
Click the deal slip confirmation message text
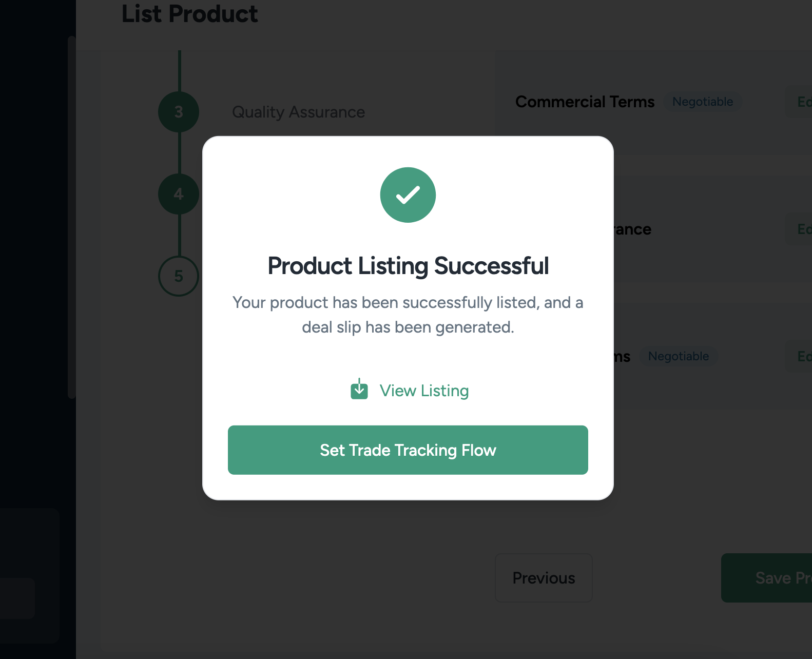(x=408, y=315)
